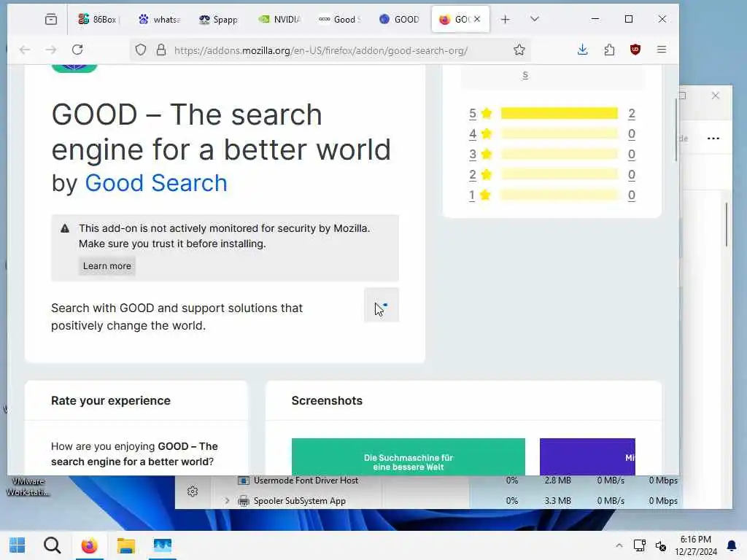Open the network status tray icon
This screenshot has height=560, width=747.
coord(639,545)
